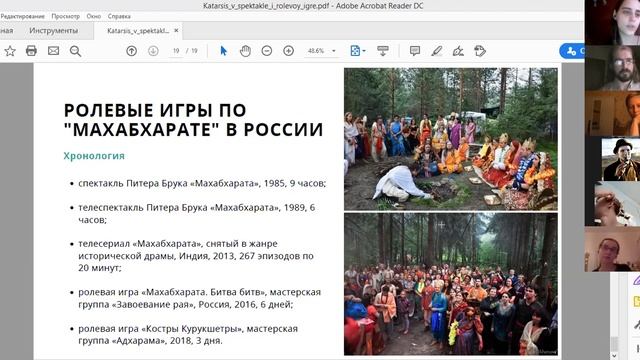
Task: Open the Просмотр menu
Action: [65, 16]
